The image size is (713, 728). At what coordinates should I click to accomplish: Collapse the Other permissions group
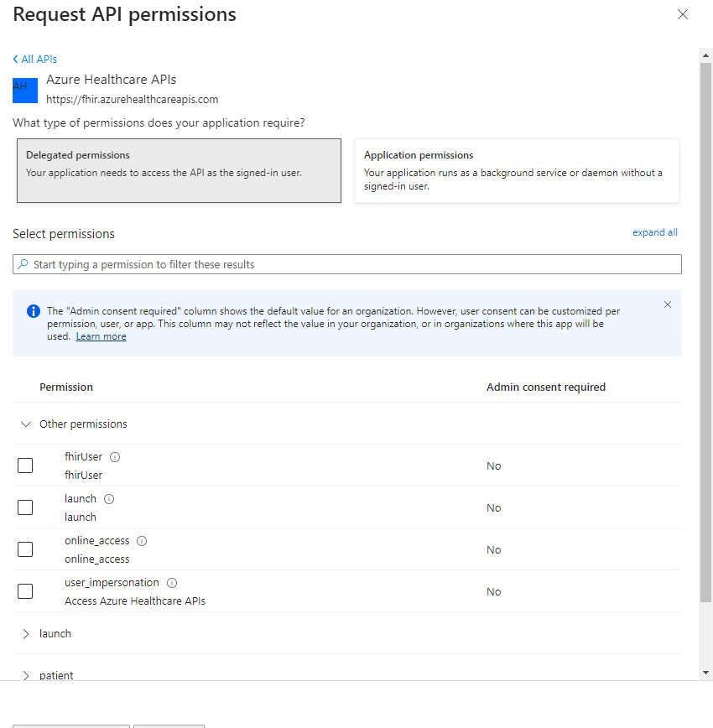26,424
